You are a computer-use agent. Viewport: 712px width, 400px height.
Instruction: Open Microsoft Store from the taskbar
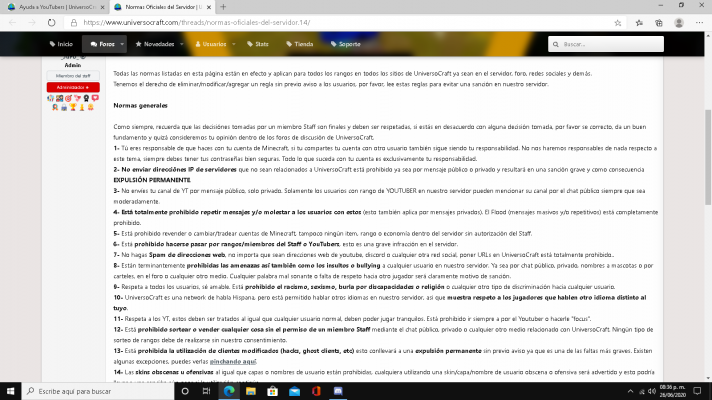click(272, 391)
